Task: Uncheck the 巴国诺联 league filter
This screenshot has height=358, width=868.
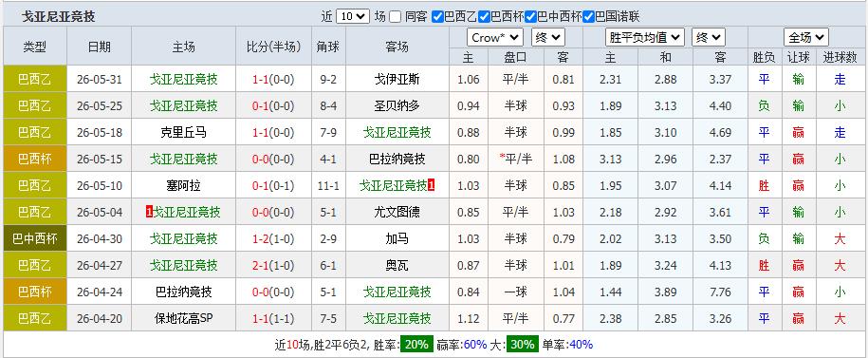Action: [589, 17]
